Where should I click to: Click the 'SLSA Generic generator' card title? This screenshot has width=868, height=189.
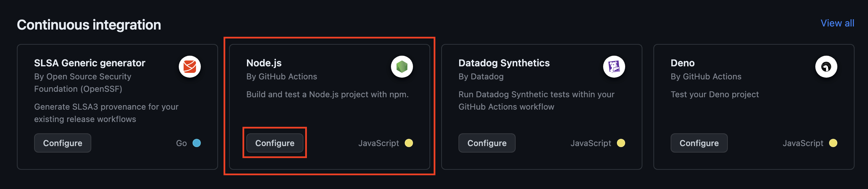[x=90, y=63]
